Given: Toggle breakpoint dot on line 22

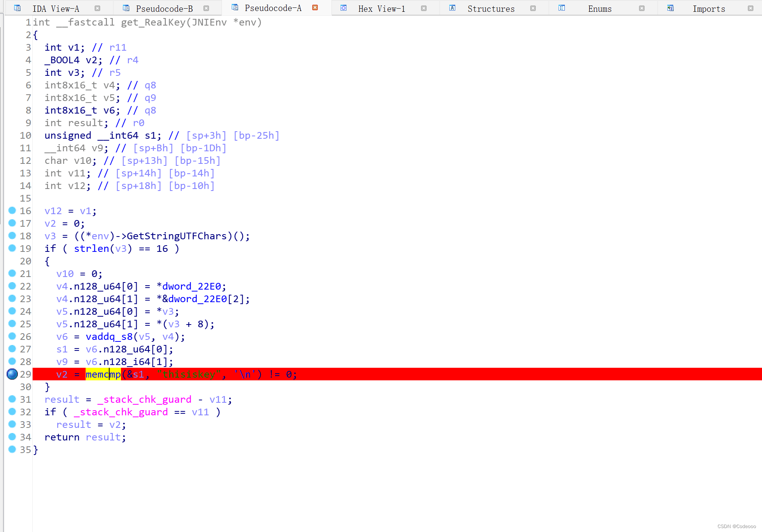Looking at the screenshot, I should [12, 286].
